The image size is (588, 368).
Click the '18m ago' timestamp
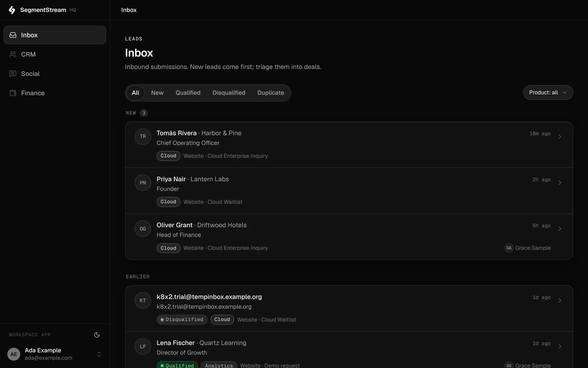coord(540,134)
